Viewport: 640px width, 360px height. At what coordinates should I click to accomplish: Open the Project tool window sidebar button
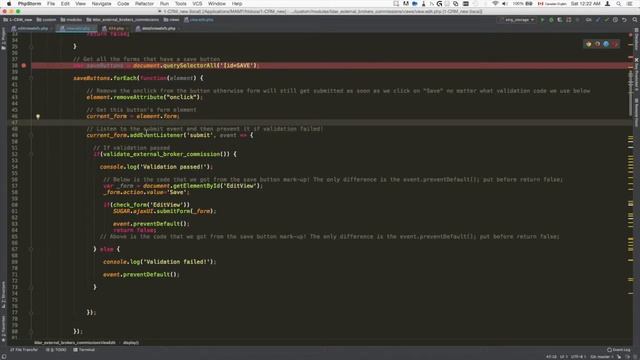pos(3,39)
